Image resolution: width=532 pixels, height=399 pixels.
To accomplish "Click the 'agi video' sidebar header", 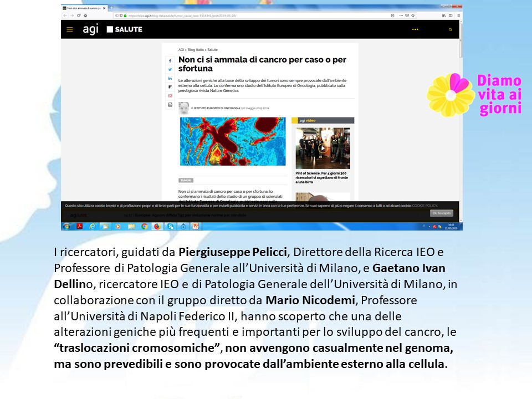I will (x=323, y=120).
